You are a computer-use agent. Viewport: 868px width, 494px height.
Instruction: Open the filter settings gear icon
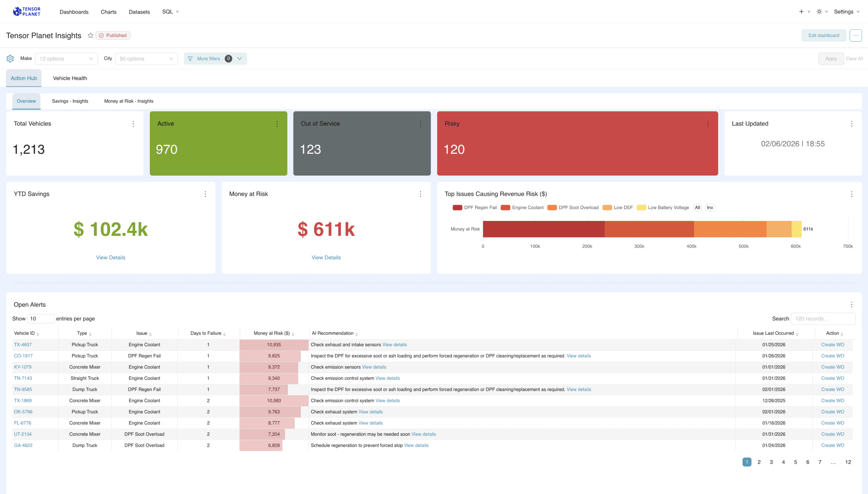coord(10,58)
